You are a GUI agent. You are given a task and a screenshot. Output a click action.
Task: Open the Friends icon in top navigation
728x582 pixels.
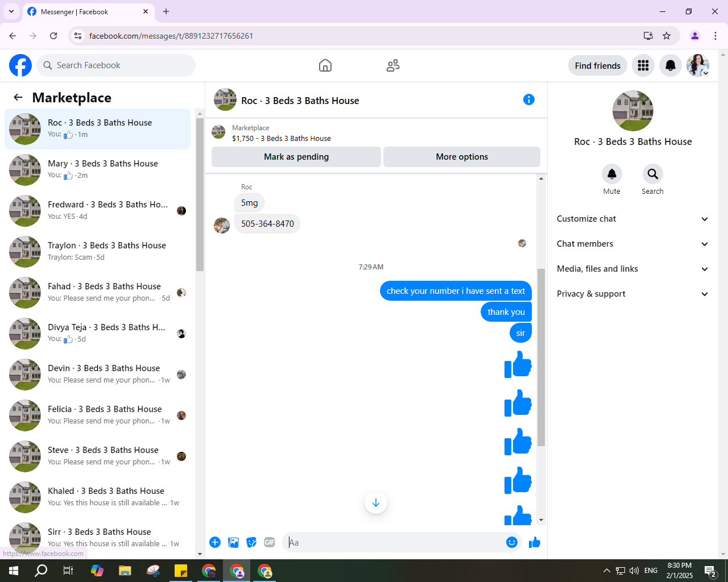[393, 65]
